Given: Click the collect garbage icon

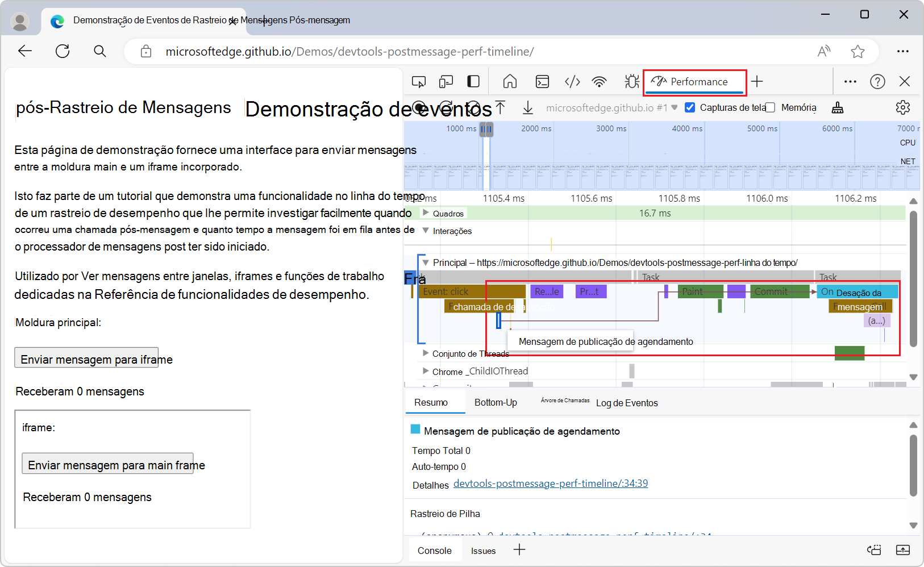Looking at the screenshot, I should (838, 107).
